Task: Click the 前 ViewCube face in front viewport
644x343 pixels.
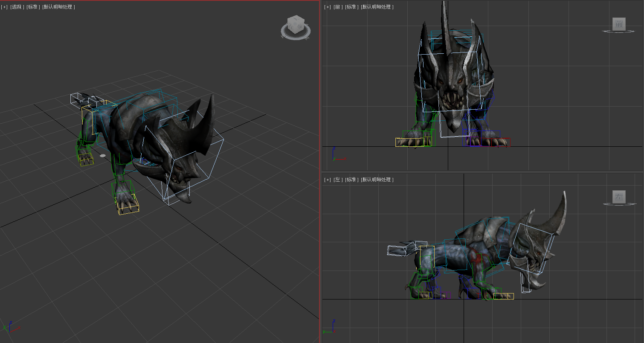Action: (619, 24)
